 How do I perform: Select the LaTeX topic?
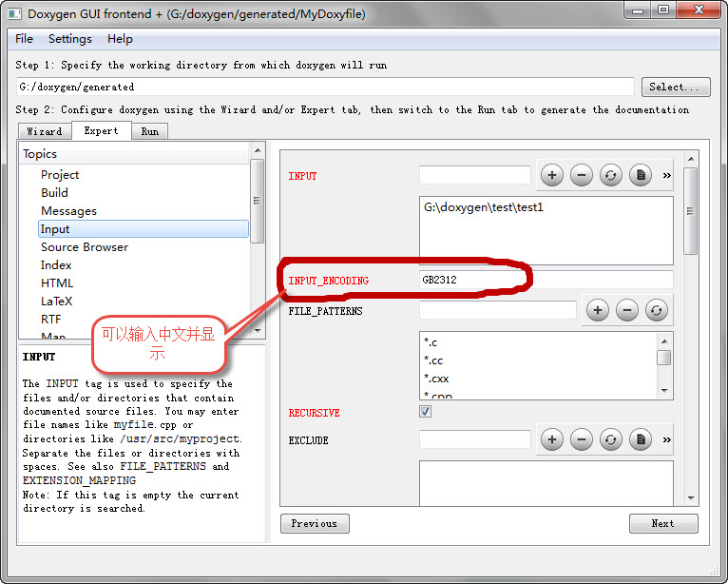click(x=57, y=302)
